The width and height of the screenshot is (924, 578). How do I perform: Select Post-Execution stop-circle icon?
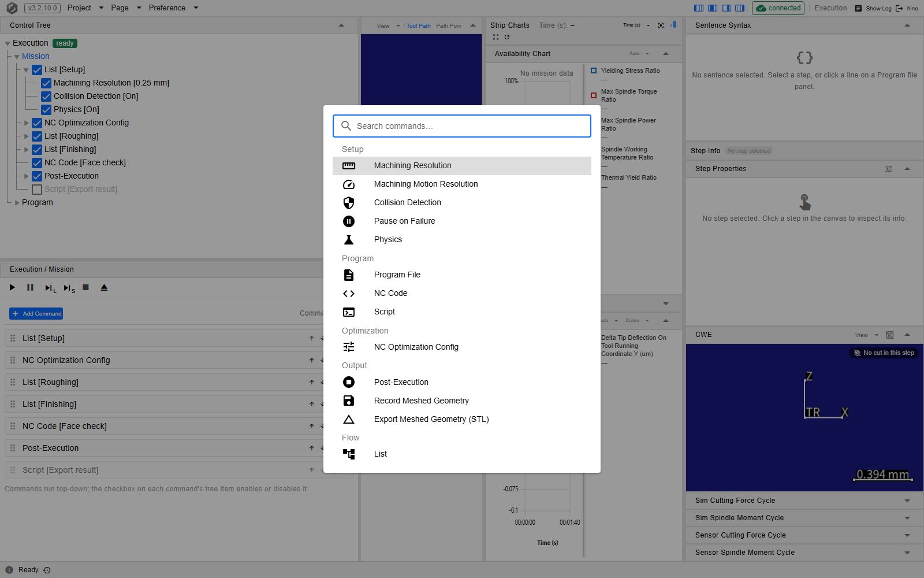(x=349, y=382)
